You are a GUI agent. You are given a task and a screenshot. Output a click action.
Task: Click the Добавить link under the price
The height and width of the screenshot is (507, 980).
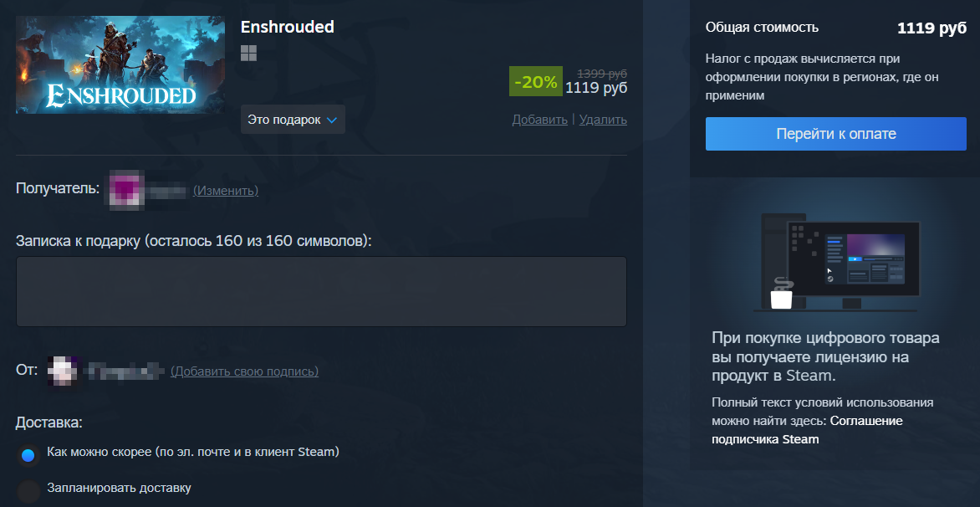coord(540,120)
